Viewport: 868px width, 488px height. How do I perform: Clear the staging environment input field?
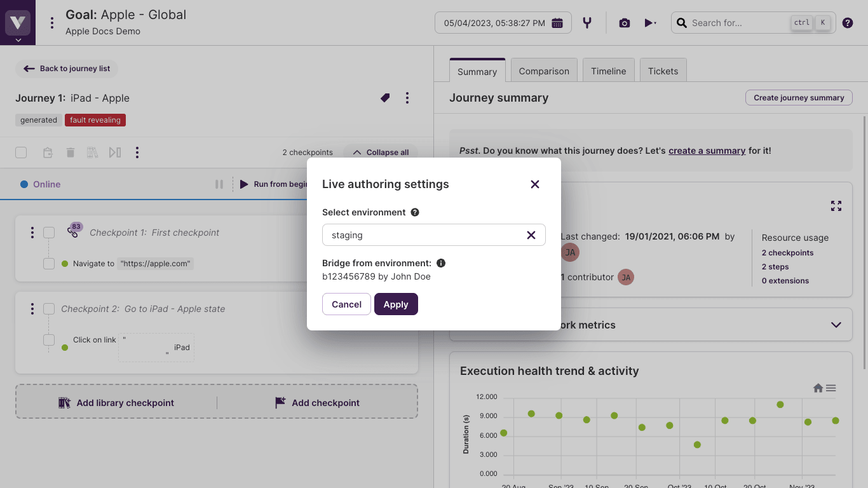(x=531, y=234)
